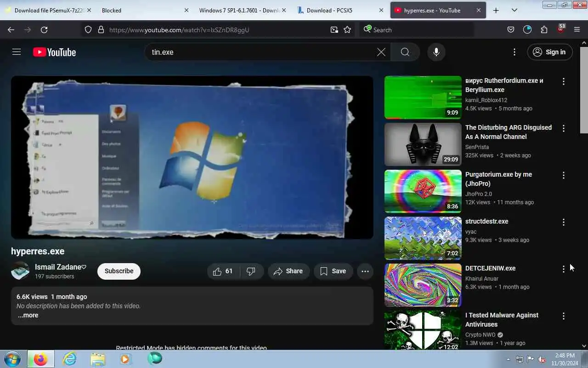Reload the current page
This screenshot has height=368, width=588.
click(44, 29)
